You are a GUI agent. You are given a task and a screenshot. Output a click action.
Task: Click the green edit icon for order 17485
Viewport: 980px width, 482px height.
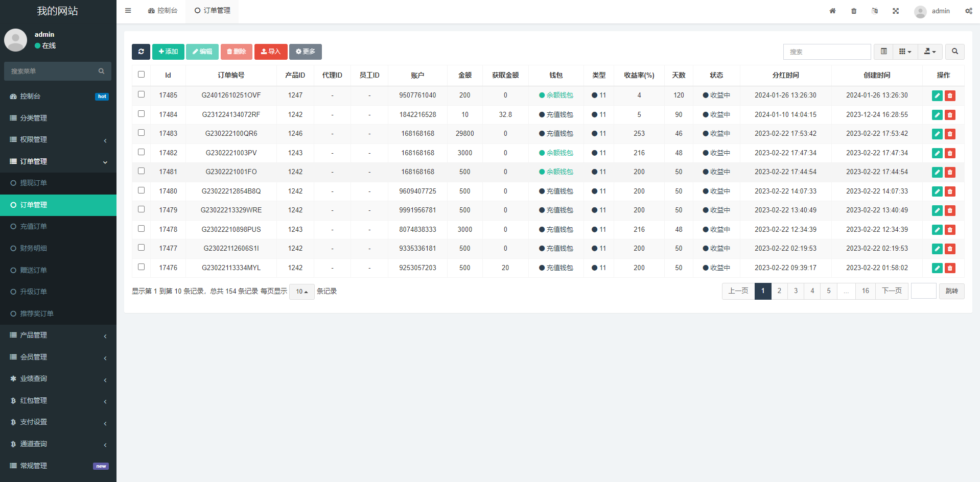937,95
